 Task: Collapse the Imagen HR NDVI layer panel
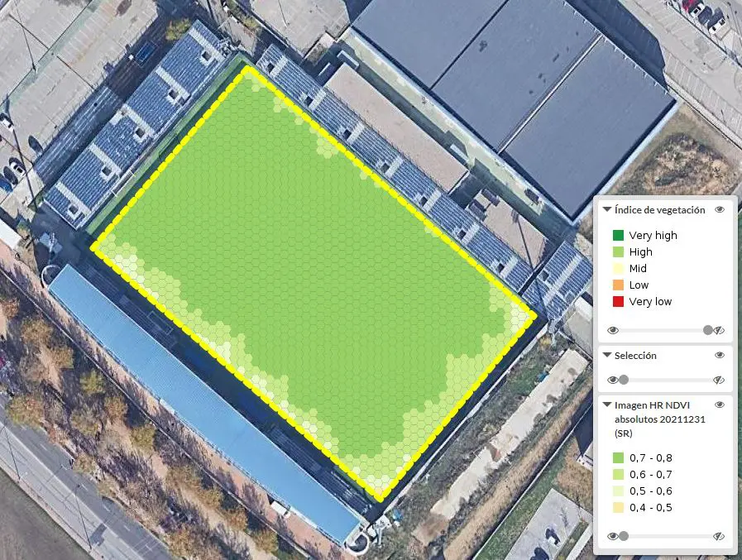point(607,404)
